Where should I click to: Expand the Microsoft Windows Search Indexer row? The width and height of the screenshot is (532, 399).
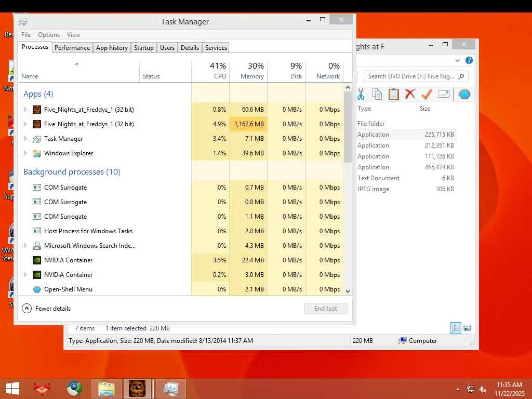point(25,246)
